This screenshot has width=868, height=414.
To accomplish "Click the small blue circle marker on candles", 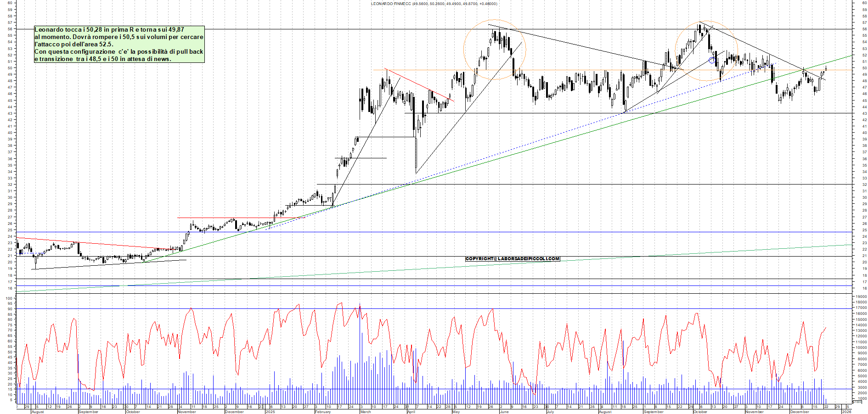I will 712,60.
